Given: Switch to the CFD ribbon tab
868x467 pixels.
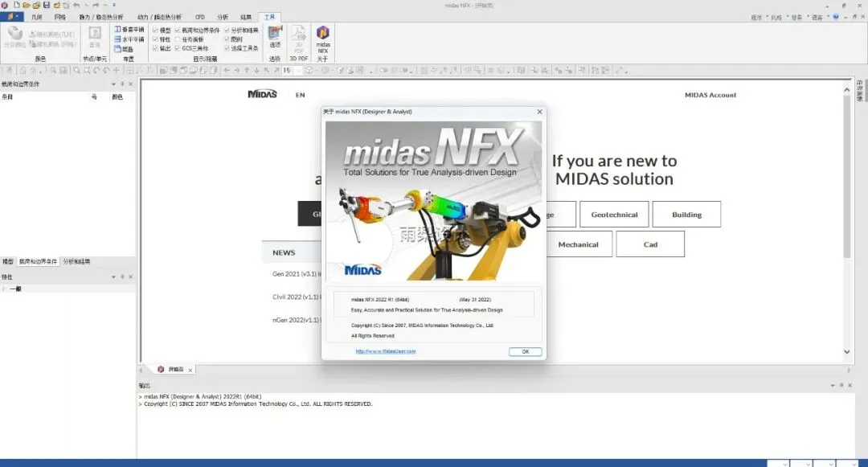Looking at the screenshot, I should (200, 17).
